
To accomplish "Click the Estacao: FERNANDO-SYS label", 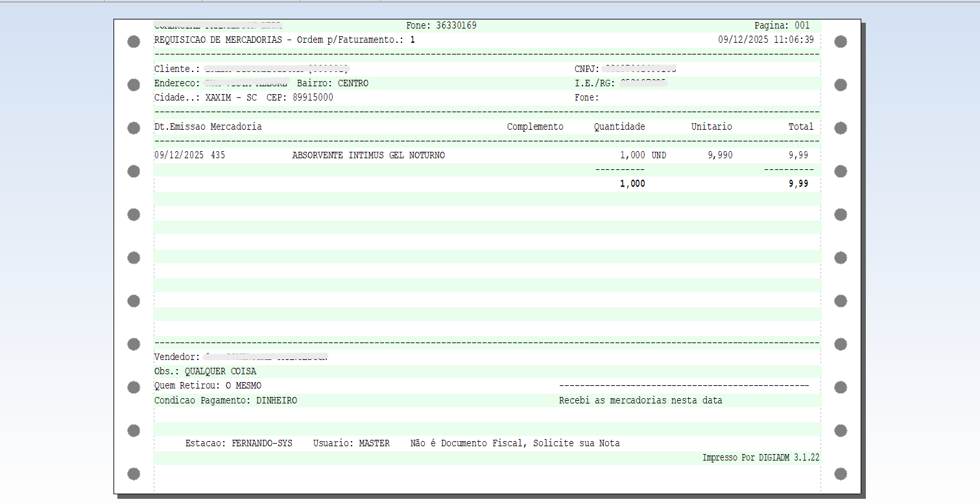I will point(239,443).
